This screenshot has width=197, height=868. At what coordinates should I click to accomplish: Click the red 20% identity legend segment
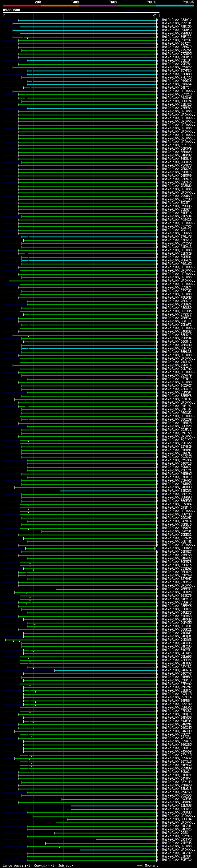(22, 6)
